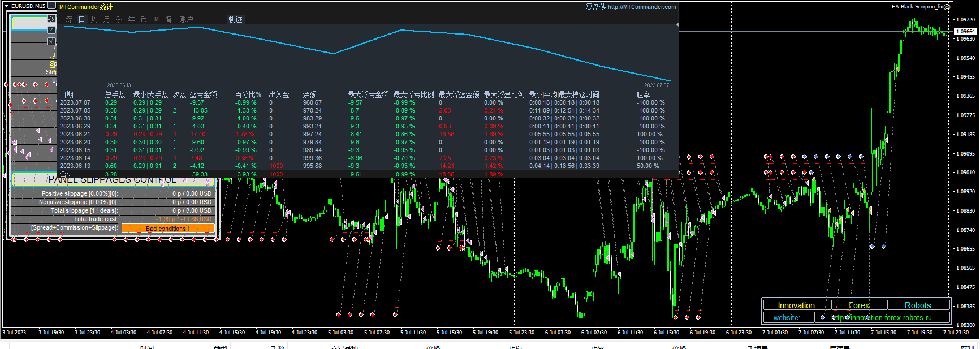Toggle the 轨迹 trajectory button
The image size is (980, 349).
(235, 19)
